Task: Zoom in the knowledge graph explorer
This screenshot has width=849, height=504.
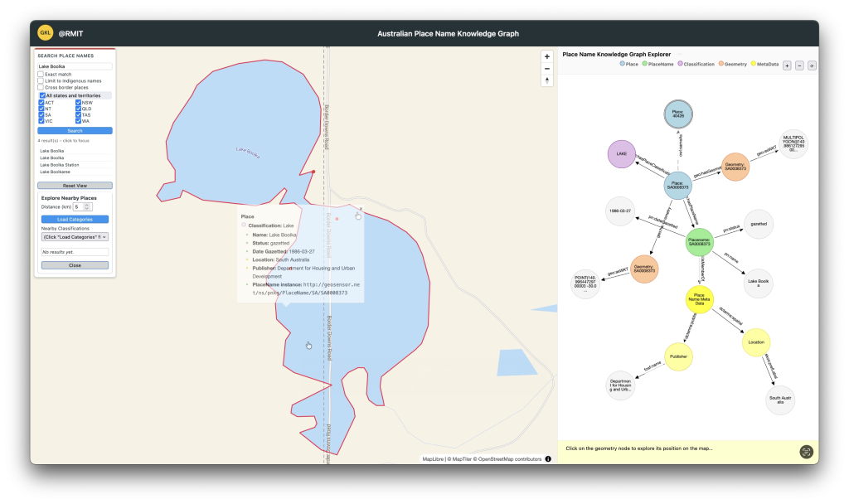Action: (x=787, y=65)
